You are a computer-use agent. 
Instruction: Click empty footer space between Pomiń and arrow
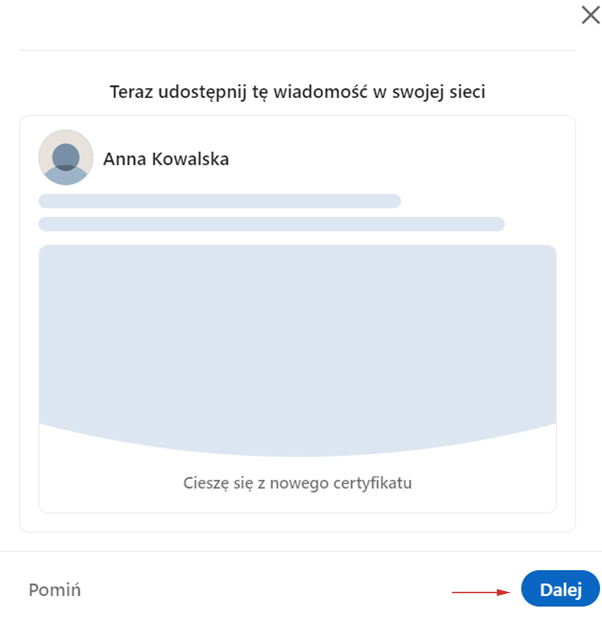point(265,590)
